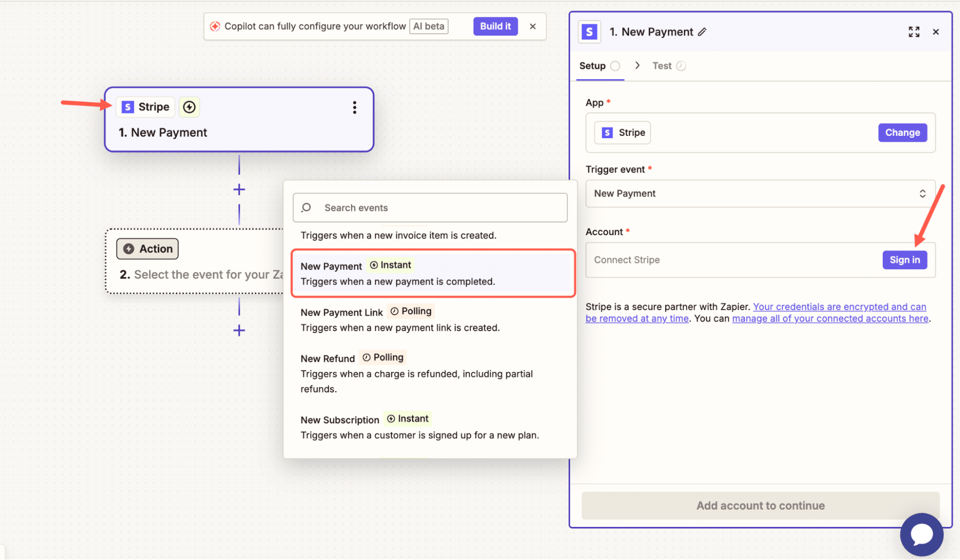This screenshot has height=560, width=960.
Task: Click the pencil icon to rename step
Action: pos(702,32)
